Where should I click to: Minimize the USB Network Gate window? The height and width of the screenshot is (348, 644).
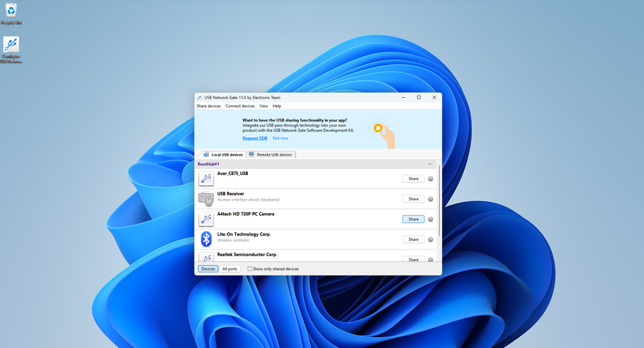coord(403,97)
